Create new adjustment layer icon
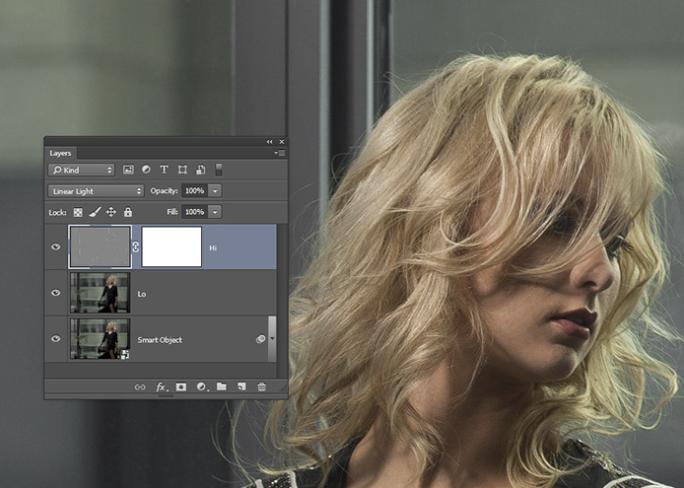Image resolution: width=684 pixels, height=488 pixels. [201, 386]
